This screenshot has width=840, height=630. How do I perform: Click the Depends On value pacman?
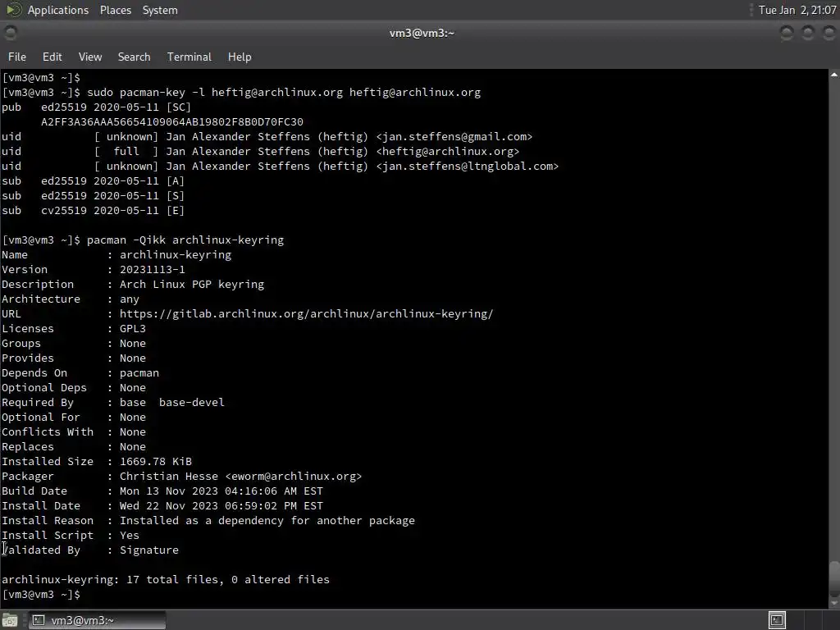tap(139, 373)
